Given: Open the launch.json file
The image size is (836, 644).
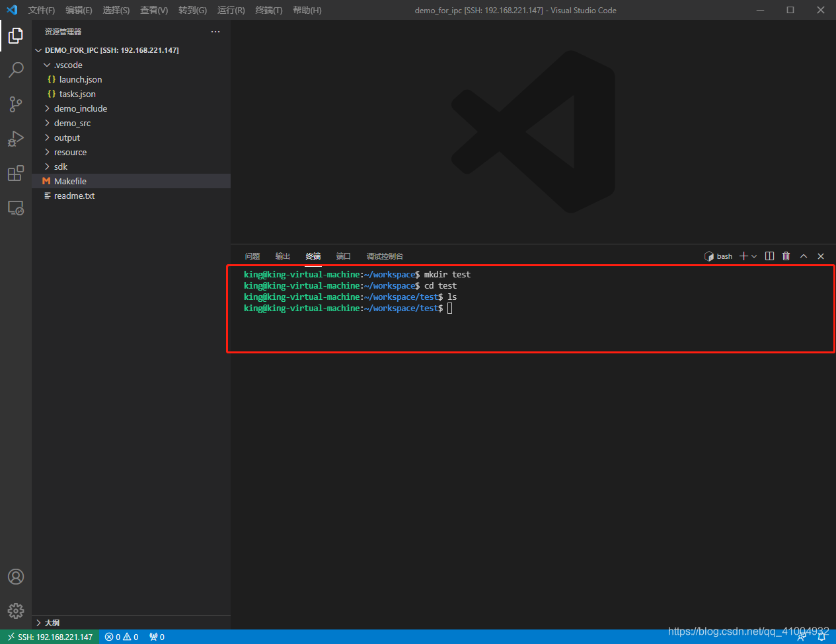Looking at the screenshot, I should [80, 79].
